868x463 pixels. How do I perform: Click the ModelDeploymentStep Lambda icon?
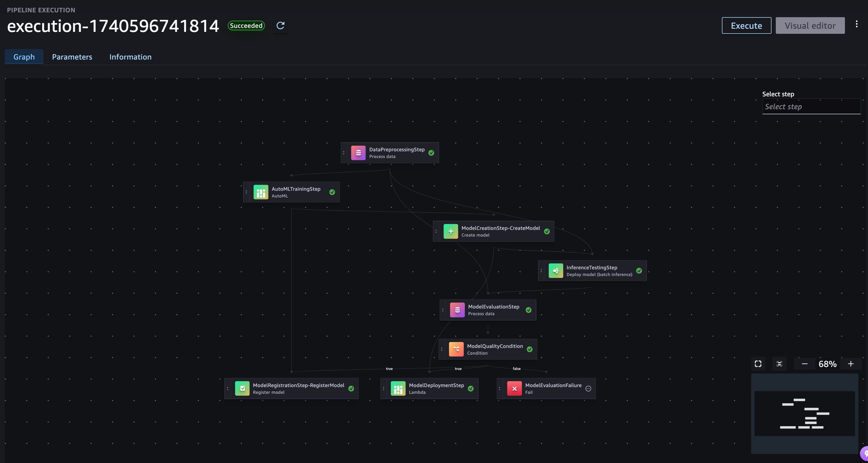point(398,388)
